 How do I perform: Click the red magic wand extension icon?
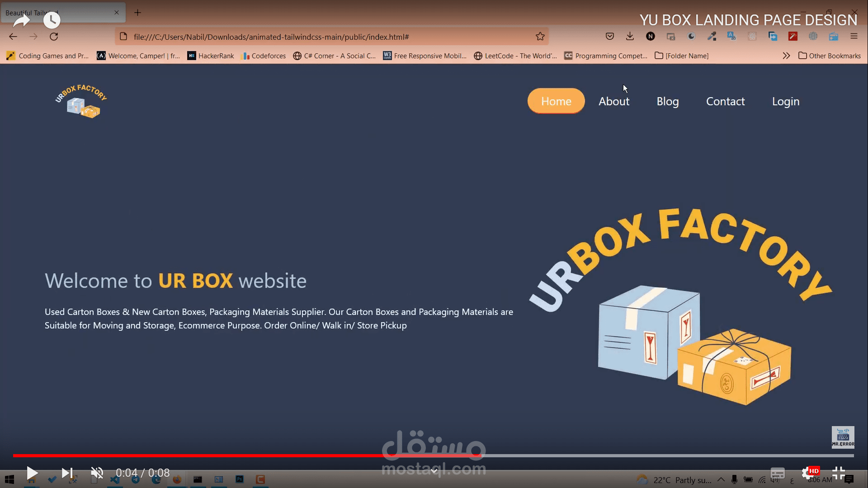point(793,37)
